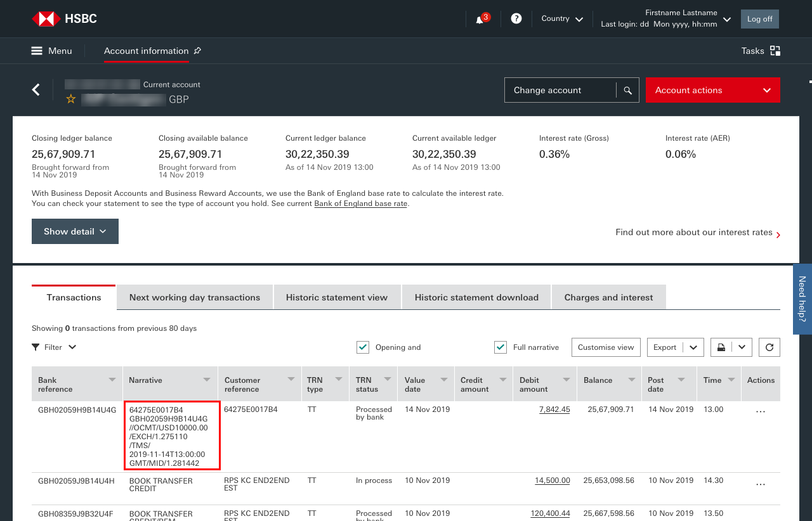Expand the Account actions dropdown

pos(712,90)
